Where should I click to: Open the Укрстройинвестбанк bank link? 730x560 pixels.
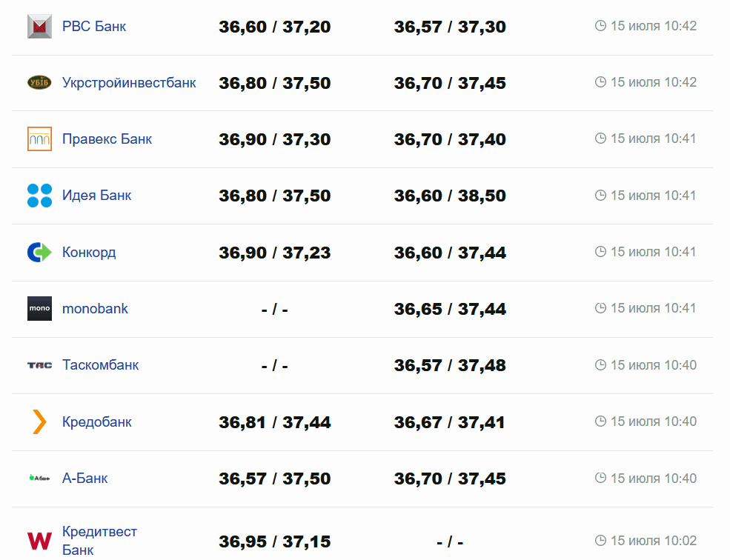pos(129,83)
